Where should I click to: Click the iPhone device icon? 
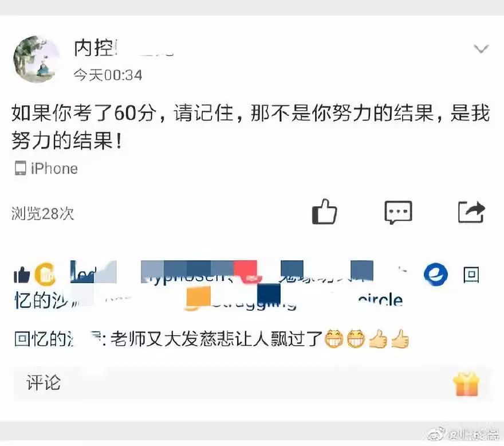(20, 169)
